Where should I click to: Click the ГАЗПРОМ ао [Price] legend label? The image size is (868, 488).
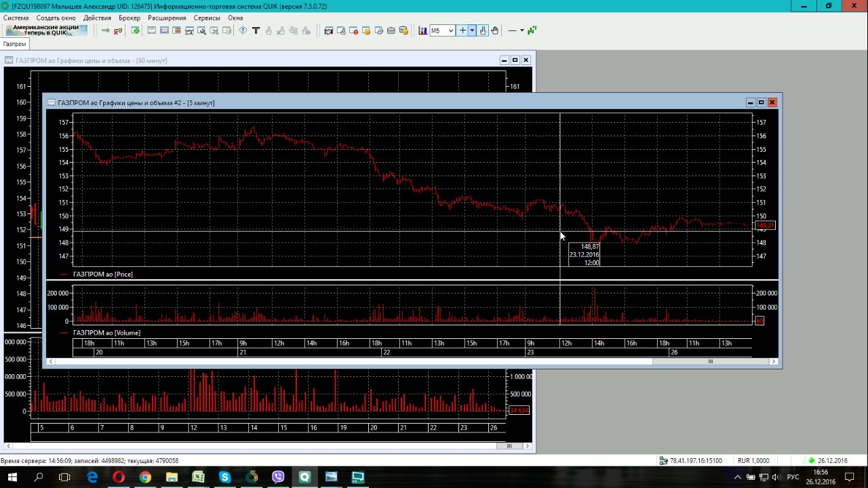[x=103, y=274]
